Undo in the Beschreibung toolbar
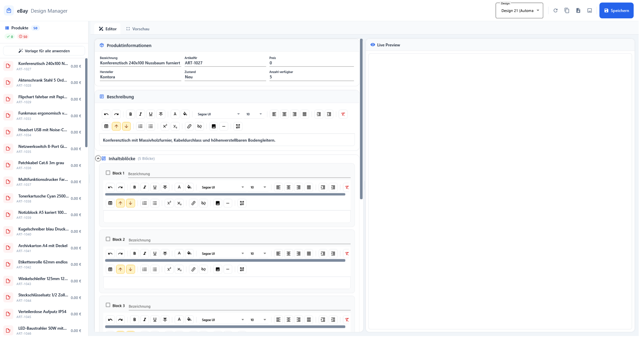The width and height of the screenshot is (644, 349). (x=106, y=114)
